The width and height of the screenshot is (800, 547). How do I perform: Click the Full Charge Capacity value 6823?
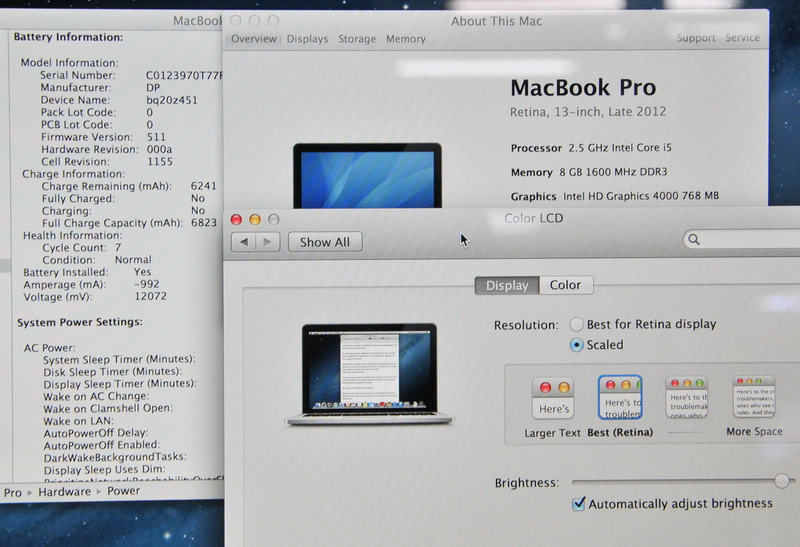[204, 223]
